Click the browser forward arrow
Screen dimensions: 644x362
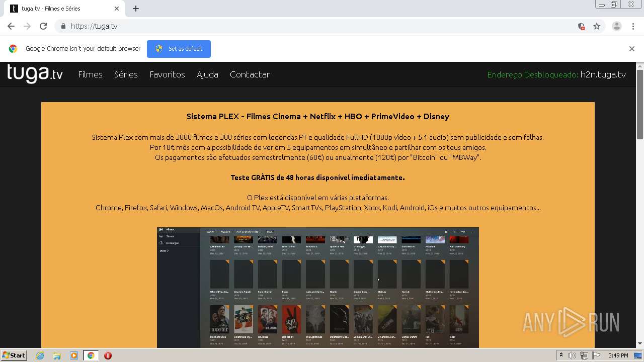pos(27,26)
